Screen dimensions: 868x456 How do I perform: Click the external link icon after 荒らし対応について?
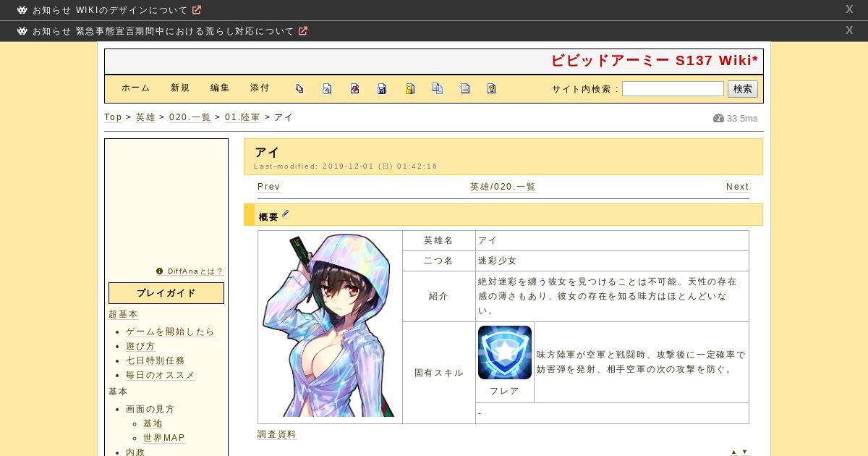(x=303, y=31)
